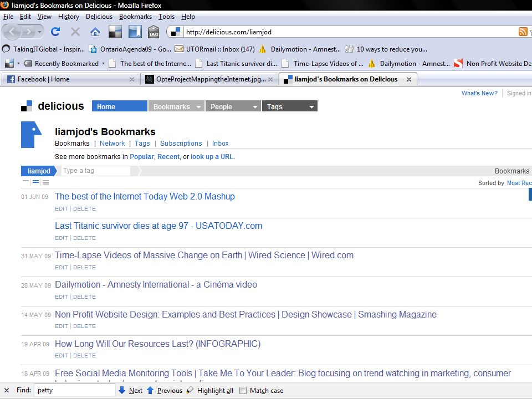532x399 pixels.
Task: Open the Delicious menu in menu bar
Action: click(x=99, y=17)
